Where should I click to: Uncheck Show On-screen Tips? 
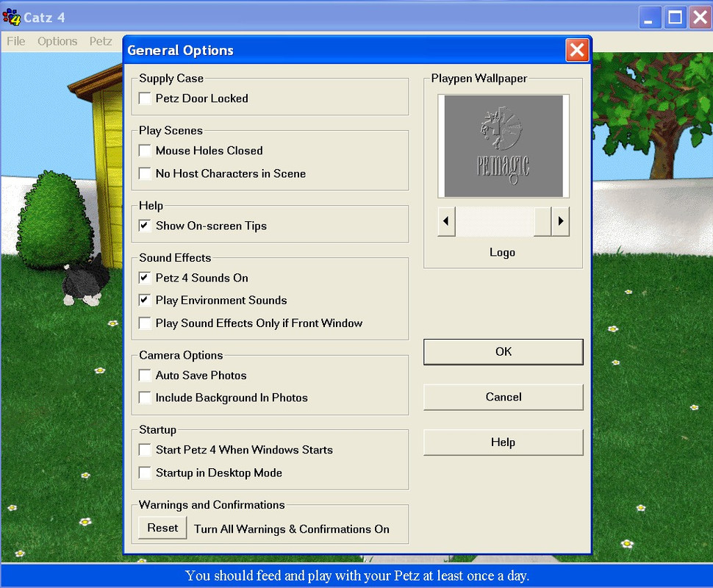(145, 226)
